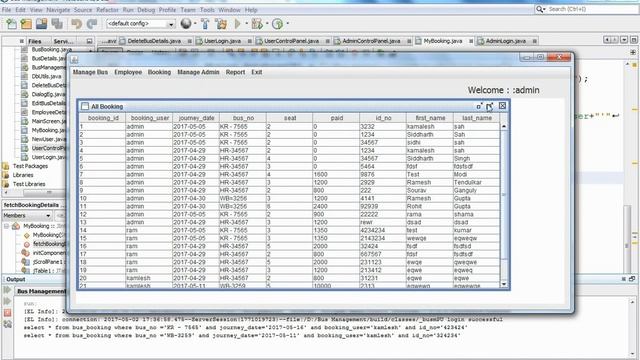Image resolution: width=640 pixels, height=360 pixels.
Task: Click the Exit menu
Action: click(x=257, y=72)
